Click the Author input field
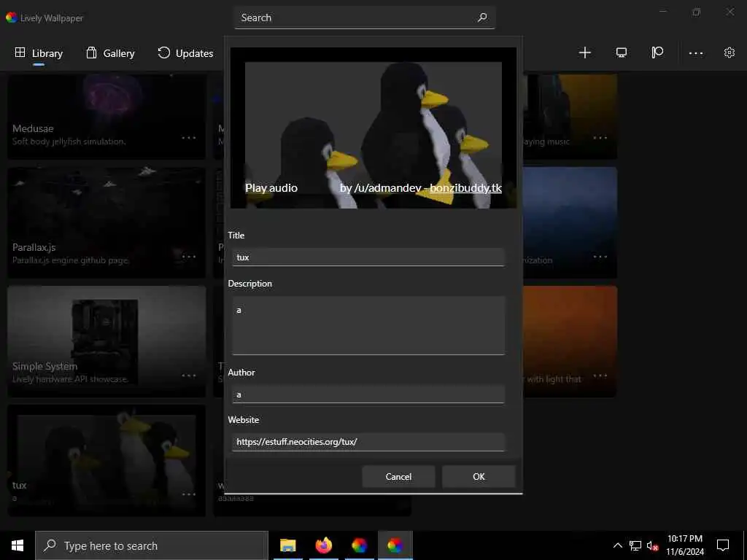Image resolution: width=747 pixels, height=560 pixels. 368,394
